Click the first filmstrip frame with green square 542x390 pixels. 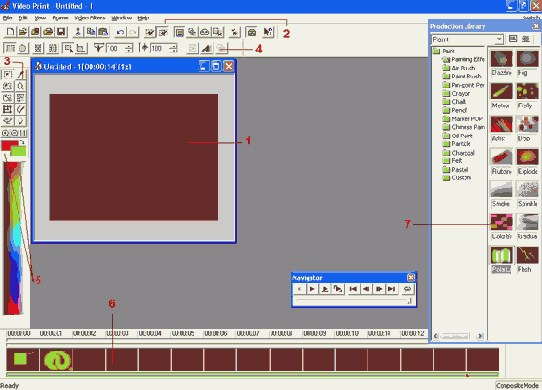click(x=22, y=360)
